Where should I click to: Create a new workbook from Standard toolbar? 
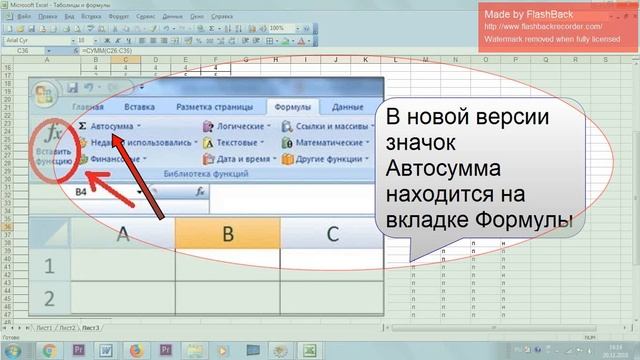[9, 29]
